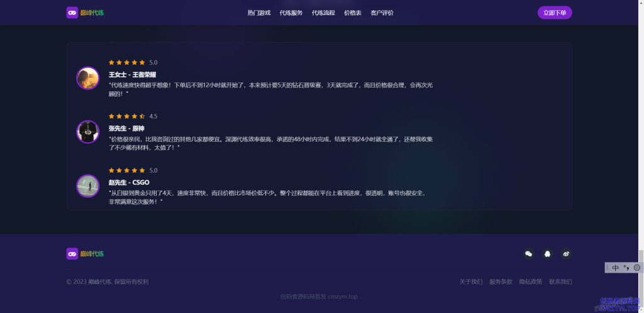The width and height of the screenshot is (644, 313).
Task: Click the 张先生 - 原神 reviewer name
Action: [x=126, y=128]
